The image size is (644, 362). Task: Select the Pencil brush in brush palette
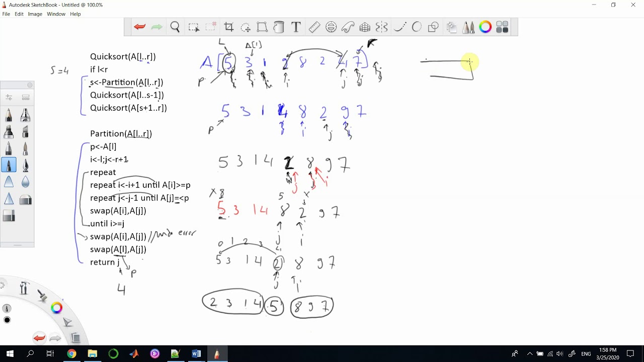coord(9,115)
